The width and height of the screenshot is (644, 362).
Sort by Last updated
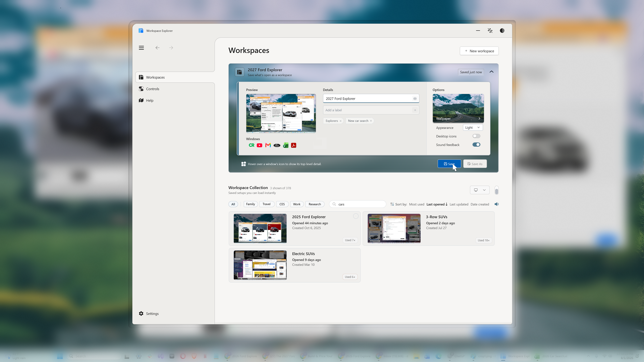(x=459, y=204)
